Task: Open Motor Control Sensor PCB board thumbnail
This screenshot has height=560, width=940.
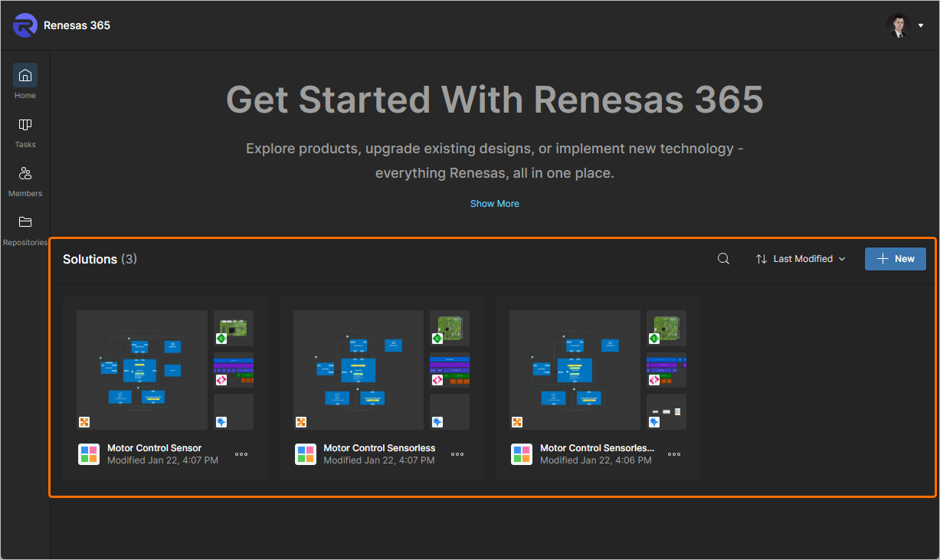Action: click(234, 328)
